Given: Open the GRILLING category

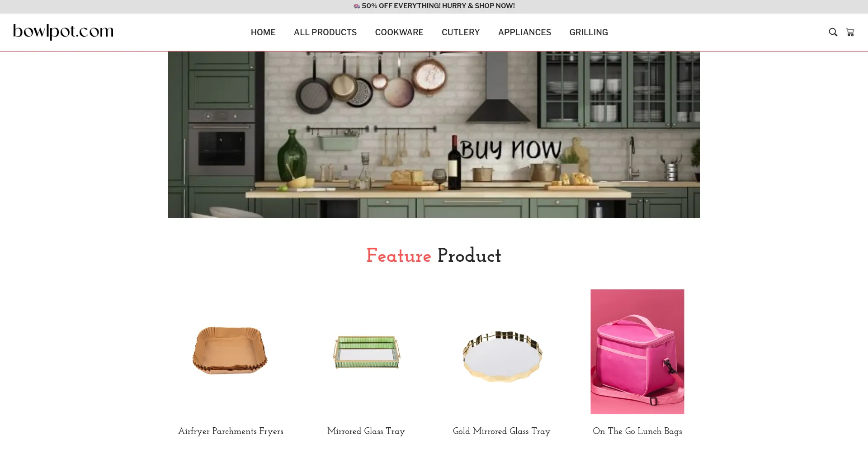Looking at the screenshot, I should 589,32.
